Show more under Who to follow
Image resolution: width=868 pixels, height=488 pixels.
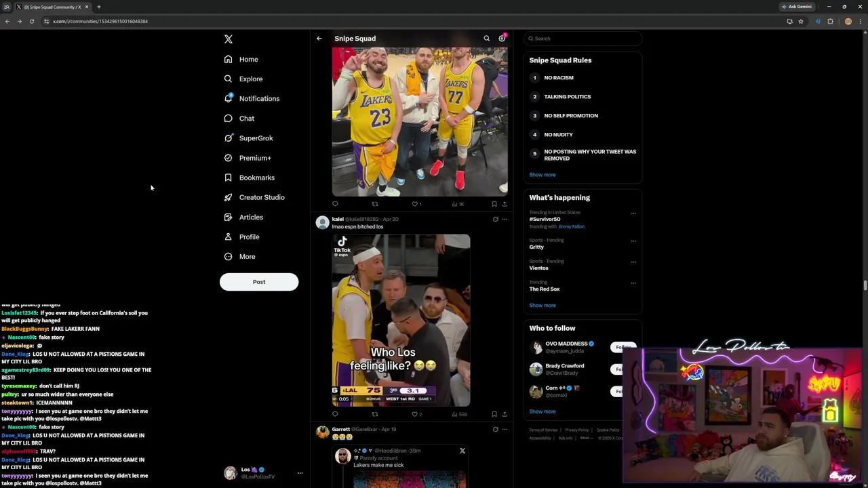click(542, 411)
